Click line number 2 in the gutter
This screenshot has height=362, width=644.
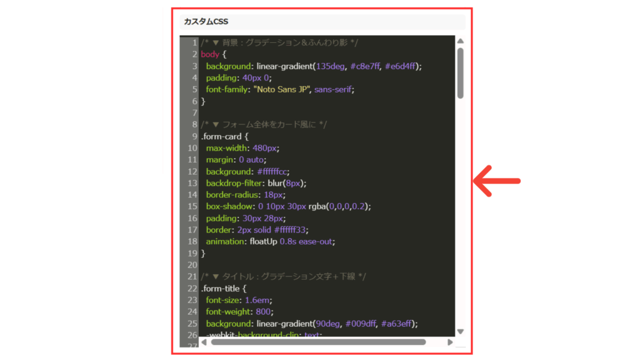194,54
